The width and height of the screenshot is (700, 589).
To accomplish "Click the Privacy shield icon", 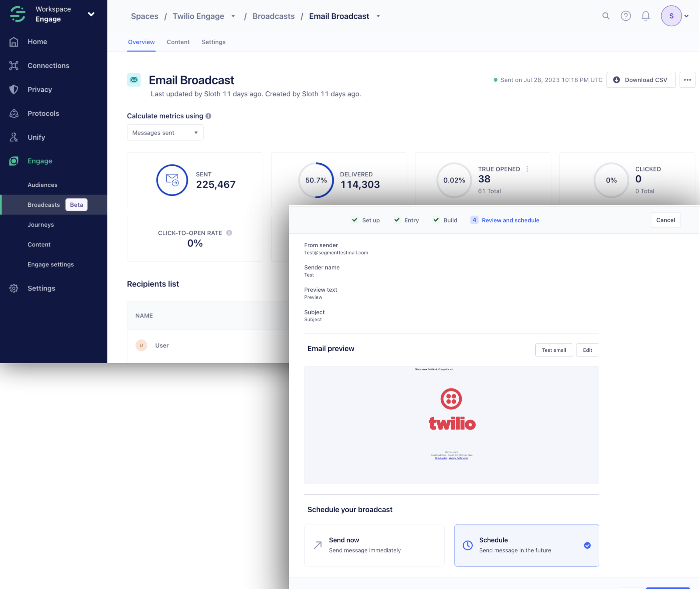I will pyautogui.click(x=14, y=90).
